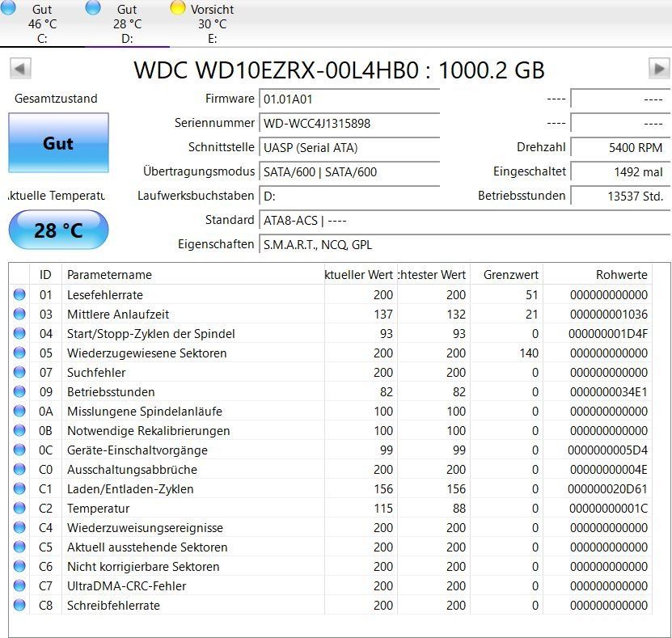The height and width of the screenshot is (638, 672).
Task: Select the Wiederzugewiesene Sektoren parameter name
Action: click(146, 353)
